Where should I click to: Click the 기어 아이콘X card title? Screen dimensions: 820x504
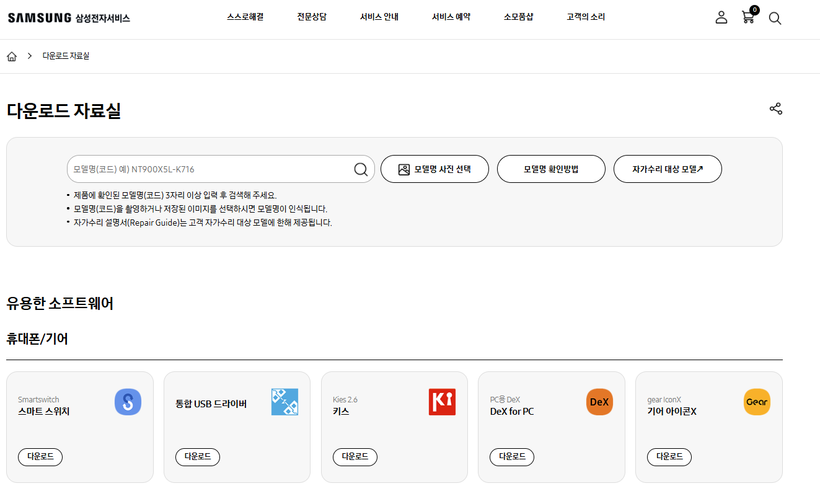[x=672, y=411]
